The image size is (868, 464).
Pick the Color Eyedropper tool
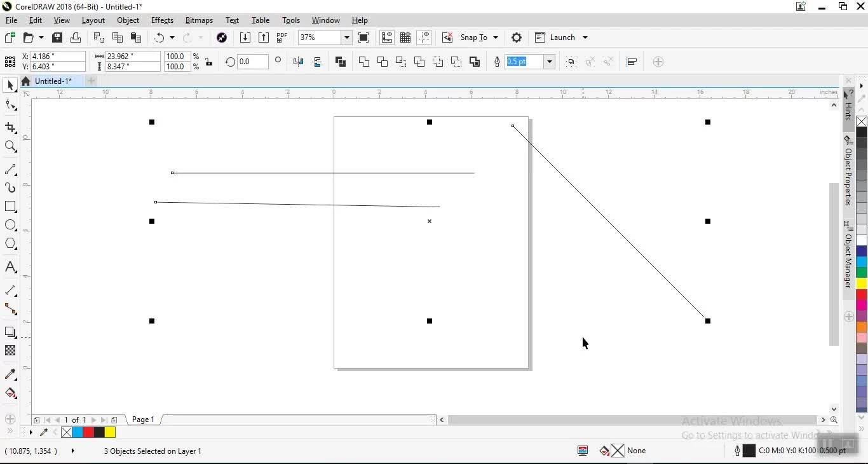(10, 374)
